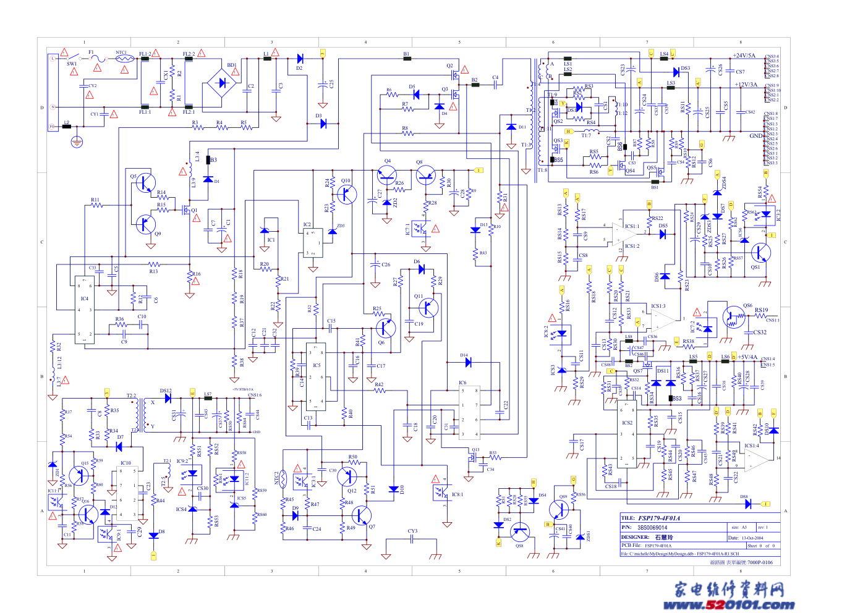Click the Q12 transistor symbol
Viewport: 868px width, 613px height.
[348, 476]
